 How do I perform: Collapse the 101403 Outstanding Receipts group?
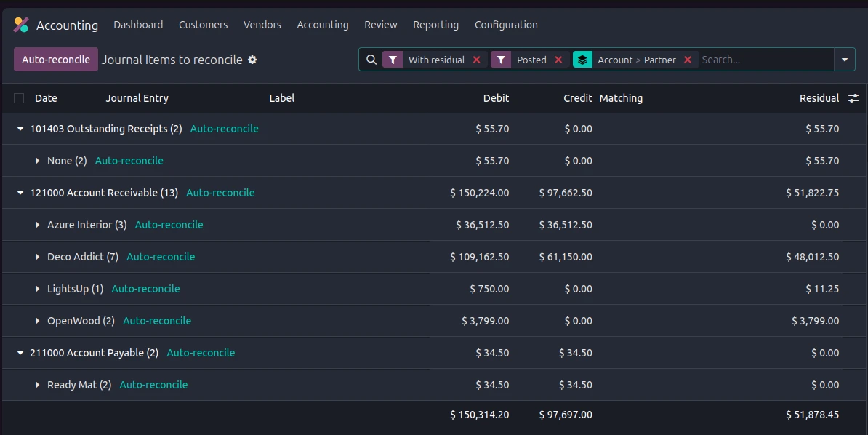click(x=20, y=129)
